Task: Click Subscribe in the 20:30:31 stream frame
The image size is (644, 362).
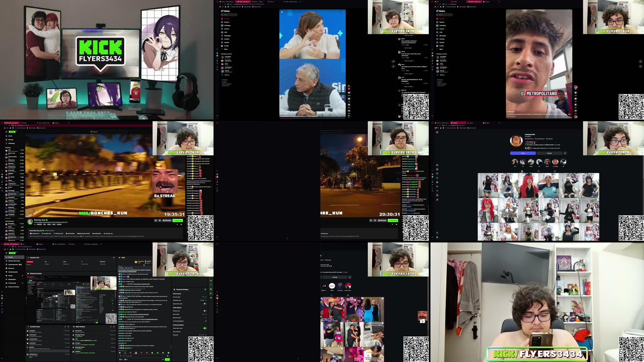Action: click(393, 221)
